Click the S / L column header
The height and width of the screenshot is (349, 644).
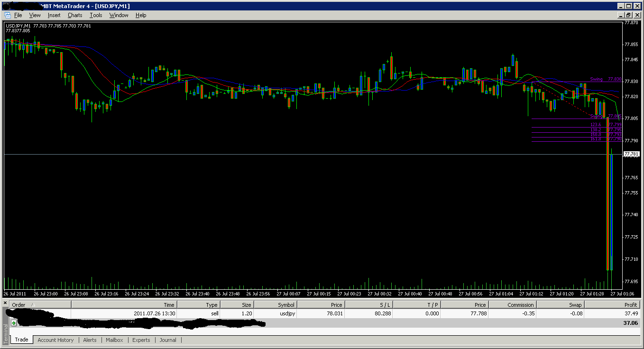369,305
